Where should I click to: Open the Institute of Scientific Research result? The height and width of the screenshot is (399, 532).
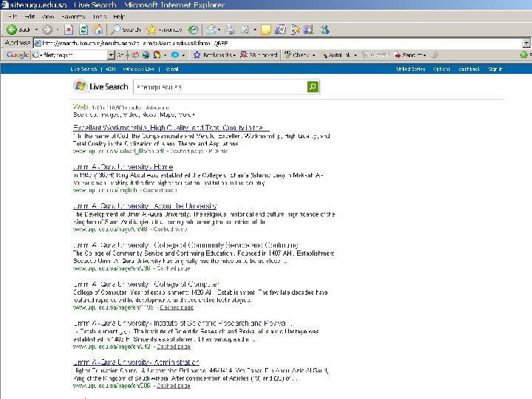[183, 323]
